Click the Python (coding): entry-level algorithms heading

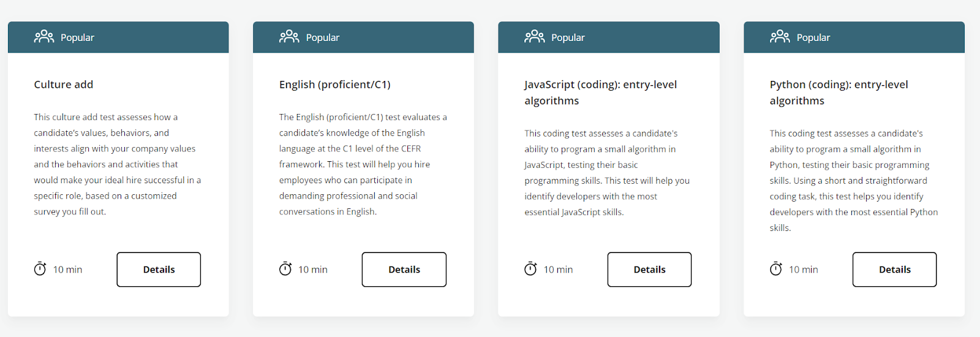tap(839, 93)
